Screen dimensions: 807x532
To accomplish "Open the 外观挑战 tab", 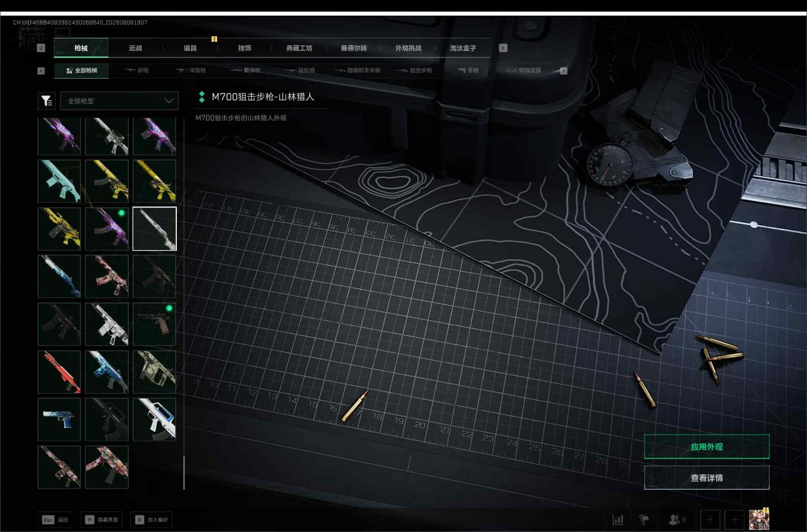I will (x=408, y=48).
